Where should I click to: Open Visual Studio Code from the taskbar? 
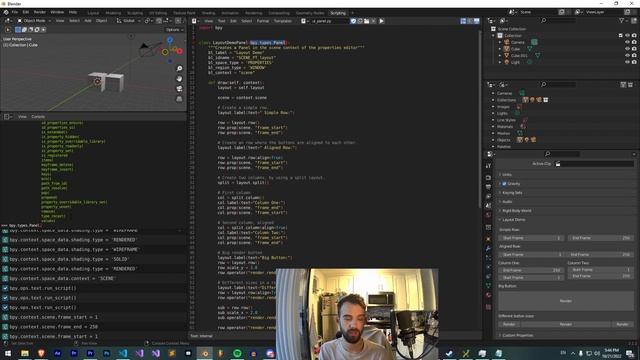[x=123, y=353]
